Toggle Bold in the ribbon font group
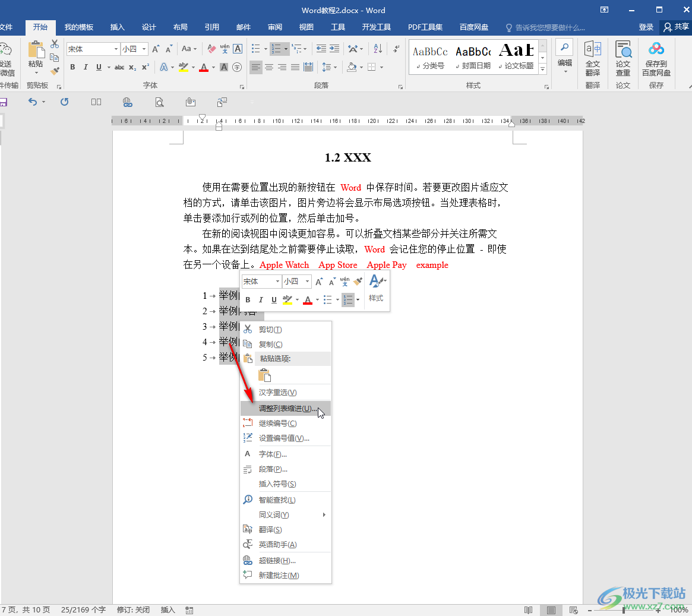Image resolution: width=692 pixels, height=616 pixels. pyautogui.click(x=73, y=67)
